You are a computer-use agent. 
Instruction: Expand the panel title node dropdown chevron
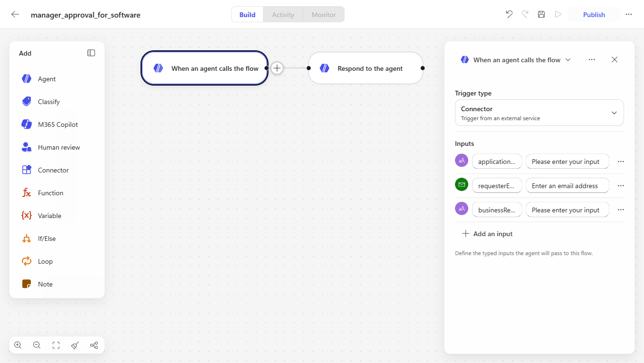pyautogui.click(x=568, y=60)
